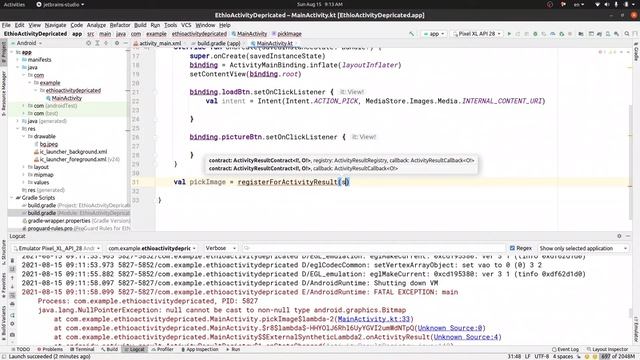The image size is (640, 360).
Task: Open the Profiler tool window tab
Action: [162, 349]
